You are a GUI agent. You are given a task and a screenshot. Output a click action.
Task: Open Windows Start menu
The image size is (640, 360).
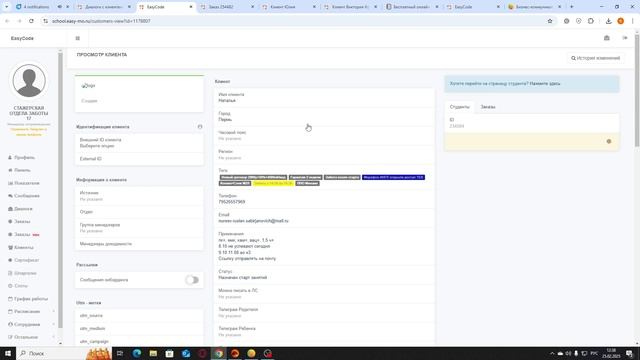8,353
